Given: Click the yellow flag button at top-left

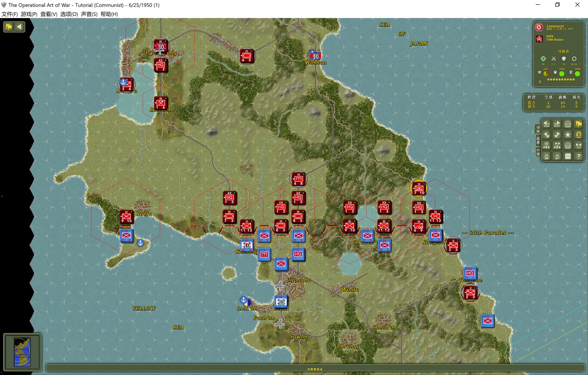Looking at the screenshot, I should click(x=9, y=27).
